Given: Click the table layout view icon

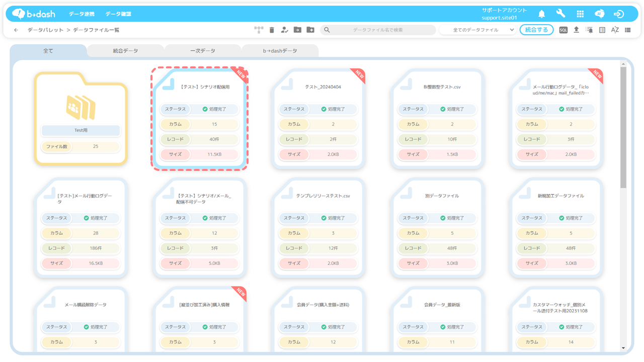Looking at the screenshot, I should 602,30.
